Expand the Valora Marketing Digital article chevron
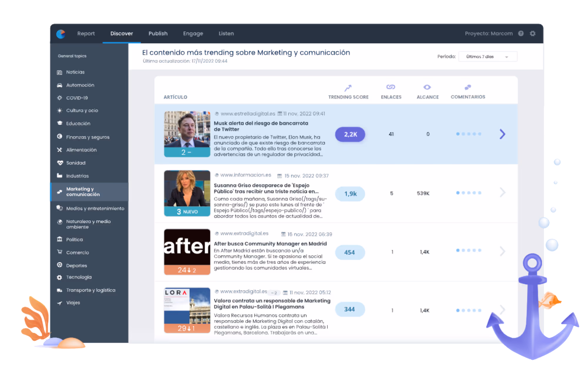The image size is (588, 378). (502, 310)
